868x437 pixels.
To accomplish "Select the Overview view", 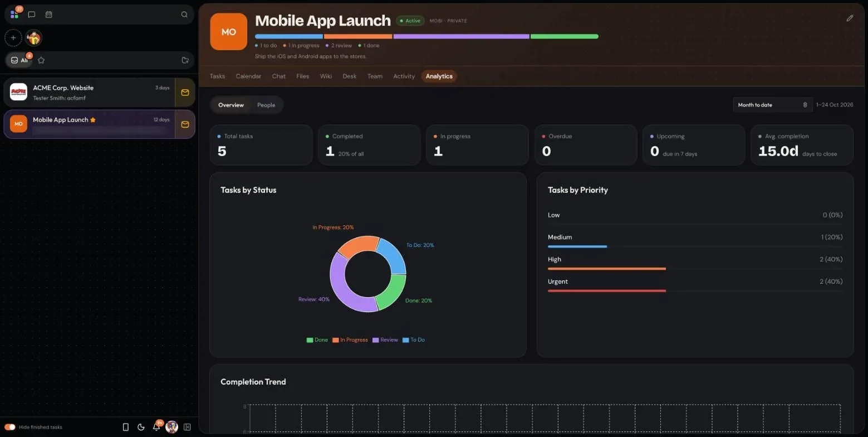I will click(x=231, y=105).
